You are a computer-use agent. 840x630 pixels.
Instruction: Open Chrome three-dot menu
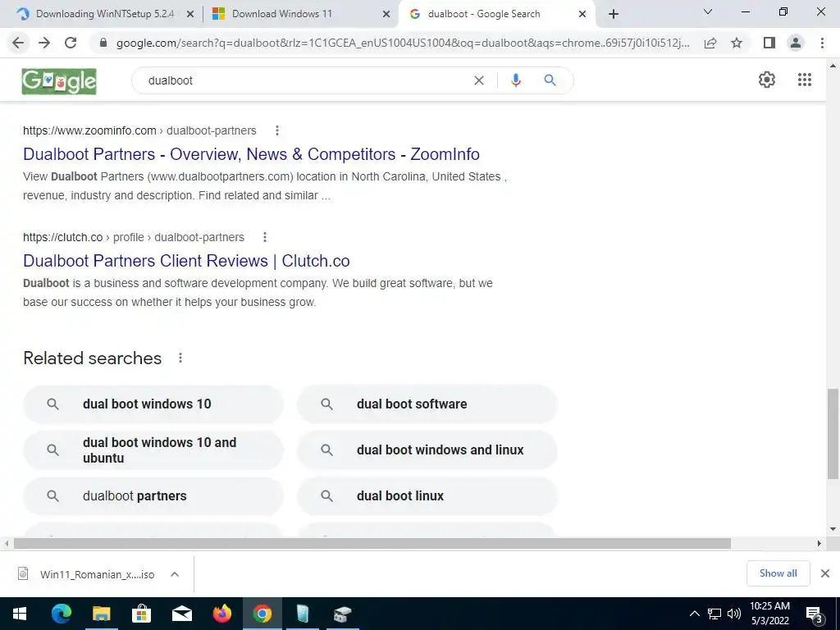click(x=822, y=43)
